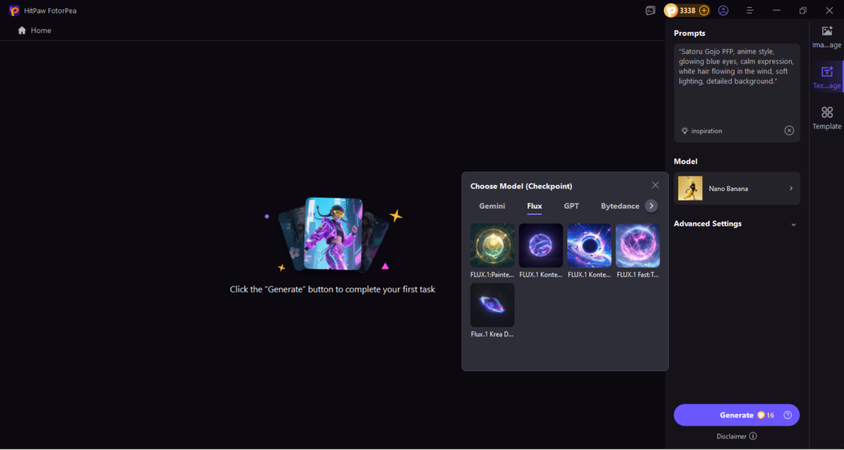Close the Choose Model popup
844x450 pixels.
coord(655,185)
